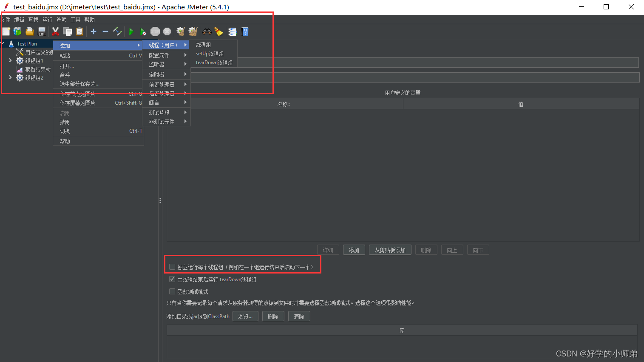Image resolution: width=644 pixels, height=362 pixels.
Task: Click the New test plan icon
Action: tap(6, 31)
